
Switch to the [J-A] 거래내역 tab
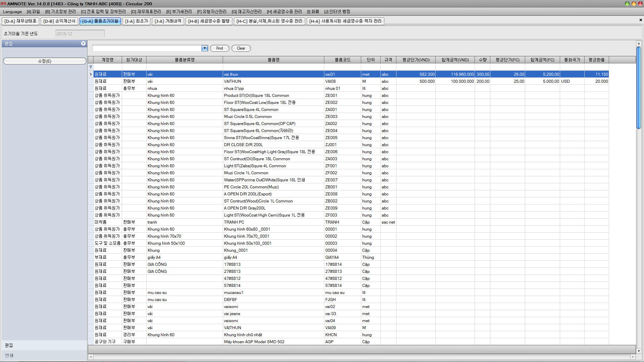coord(168,21)
